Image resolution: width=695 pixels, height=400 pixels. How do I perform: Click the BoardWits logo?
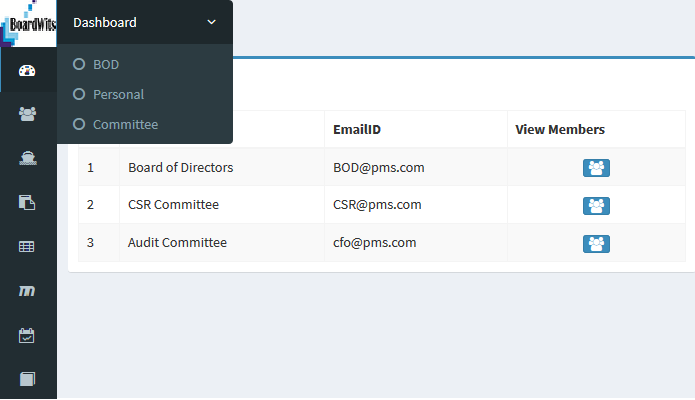[x=28, y=24]
